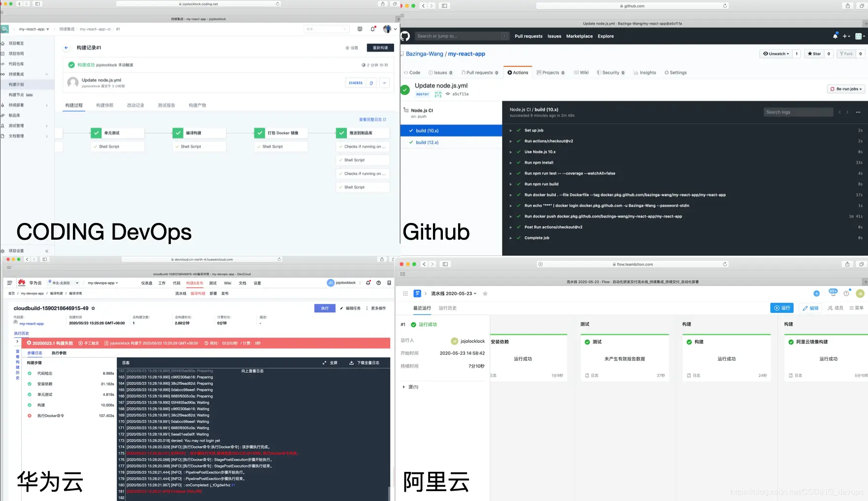Image resolution: width=868 pixels, height=501 pixels.
Task: Expand 持续集成 section in CODING sidebar
Action: [x=47, y=74]
